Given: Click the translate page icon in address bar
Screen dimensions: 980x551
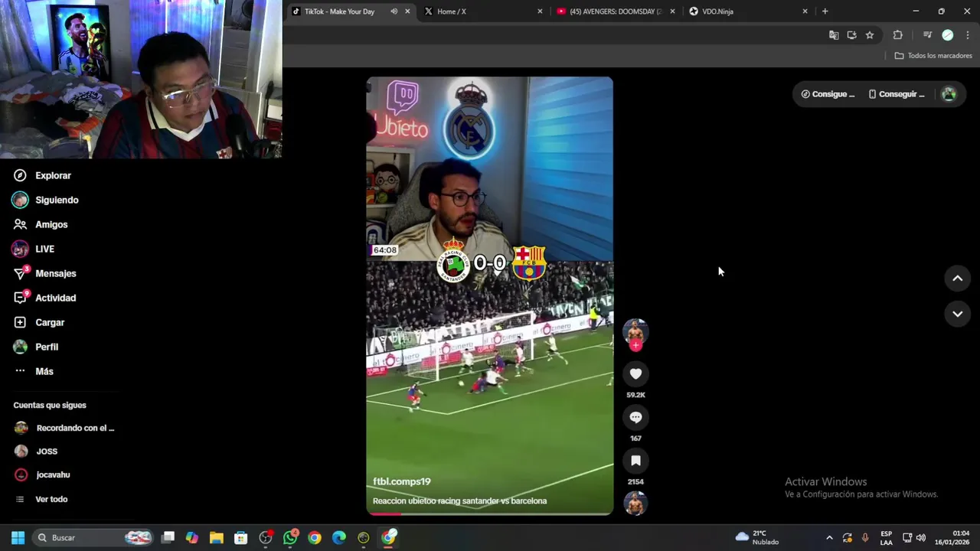Looking at the screenshot, I should (834, 35).
